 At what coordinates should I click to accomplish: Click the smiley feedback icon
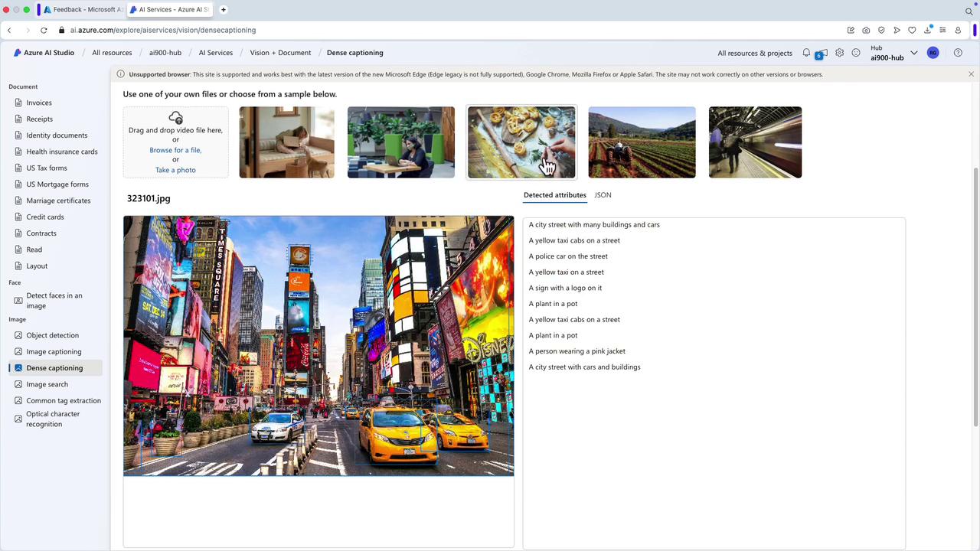[856, 53]
